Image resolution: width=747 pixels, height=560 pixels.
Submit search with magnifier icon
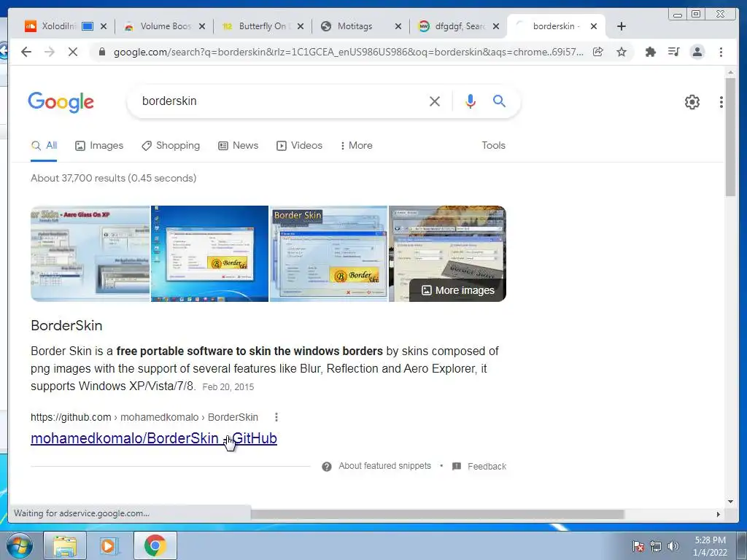point(499,101)
